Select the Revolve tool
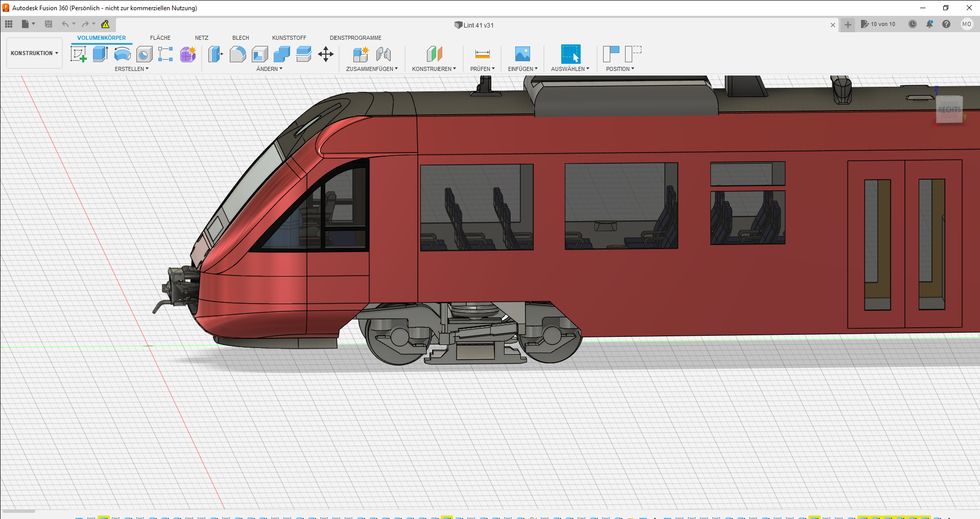 tap(123, 54)
